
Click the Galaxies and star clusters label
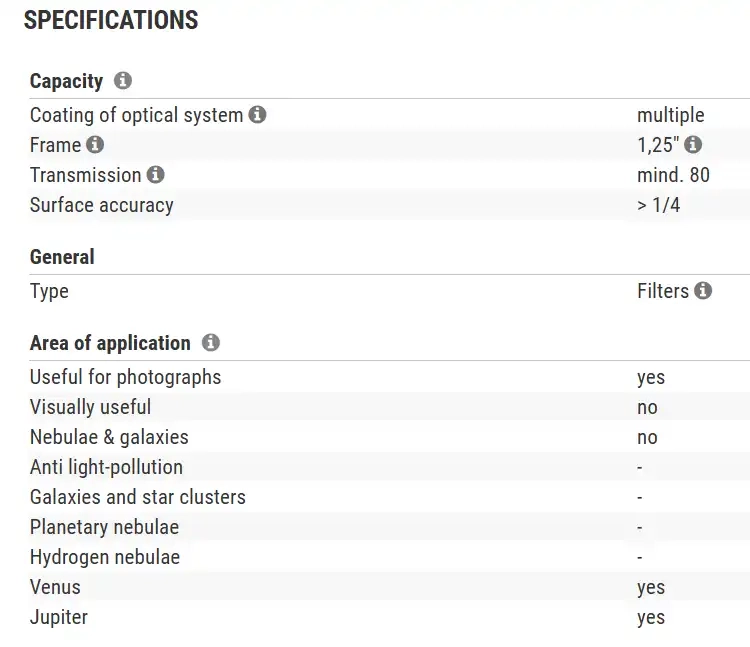coord(137,497)
